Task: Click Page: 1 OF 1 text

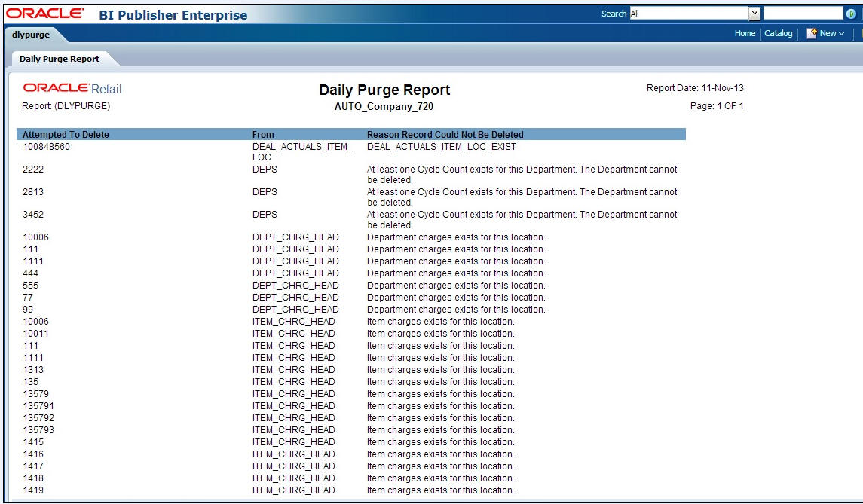Action: click(x=717, y=106)
